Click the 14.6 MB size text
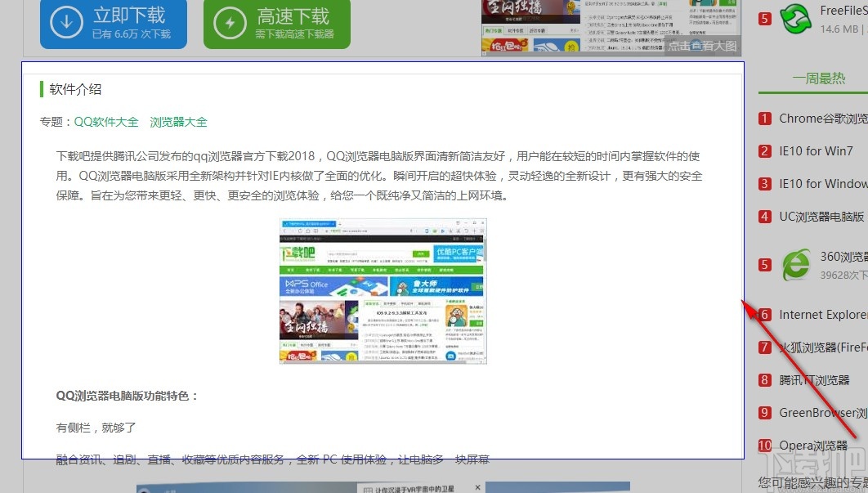868x493 pixels. tap(839, 29)
